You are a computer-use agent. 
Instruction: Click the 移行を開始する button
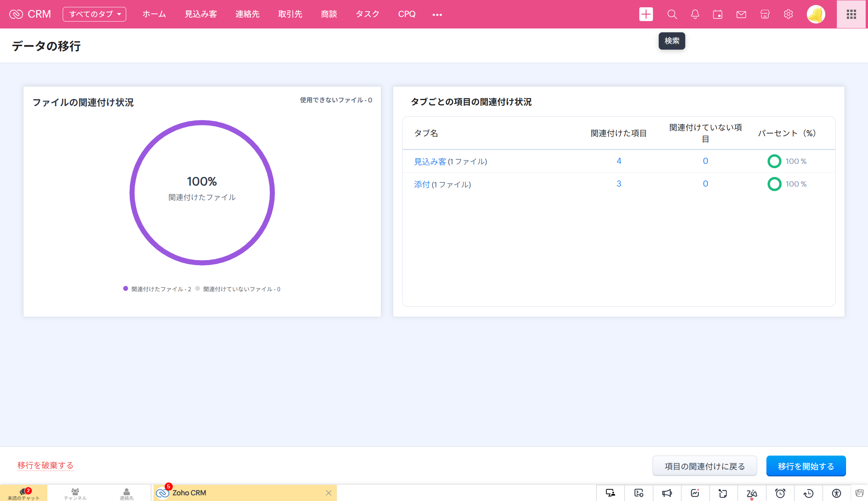[806, 466]
